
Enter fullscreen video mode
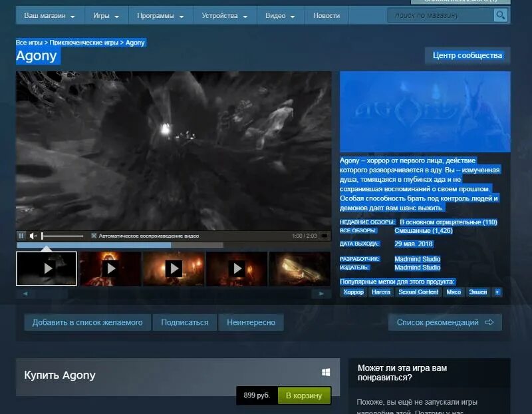[325, 236]
